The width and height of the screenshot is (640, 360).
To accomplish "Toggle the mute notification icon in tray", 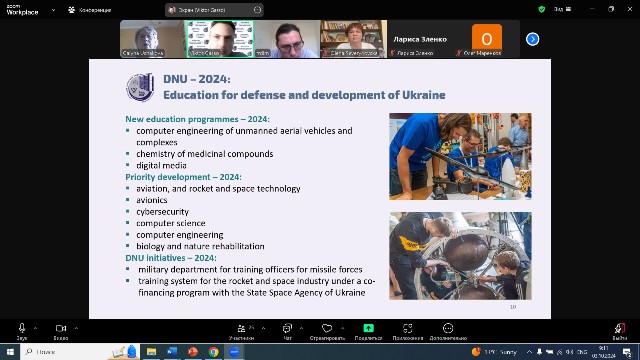I will (539, 351).
